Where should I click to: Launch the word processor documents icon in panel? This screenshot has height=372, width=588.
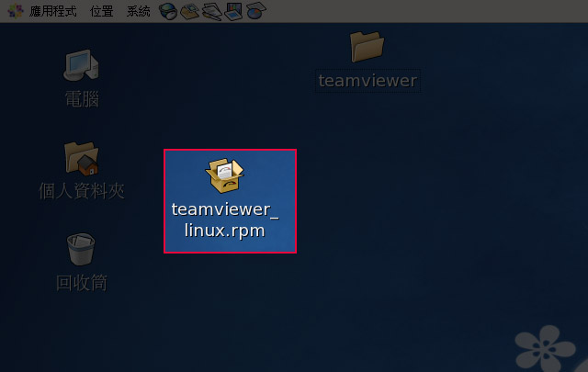[212, 11]
